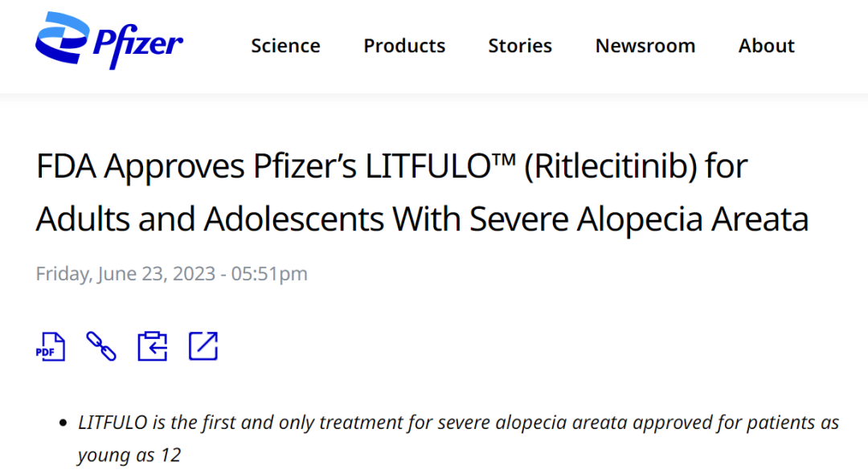Click the clipboard import icon
This screenshot has width=868, height=470.
pyautogui.click(x=152, y=346)
